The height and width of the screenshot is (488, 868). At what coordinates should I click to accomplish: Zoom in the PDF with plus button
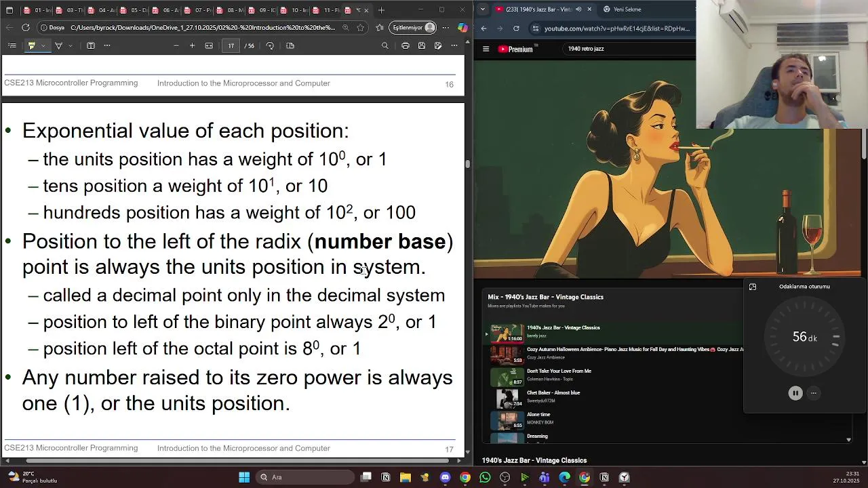192,45
